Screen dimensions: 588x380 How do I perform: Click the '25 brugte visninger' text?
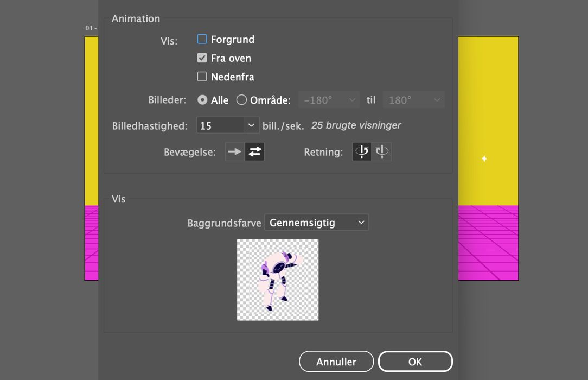pyautogui.click(x=356, y=125)
